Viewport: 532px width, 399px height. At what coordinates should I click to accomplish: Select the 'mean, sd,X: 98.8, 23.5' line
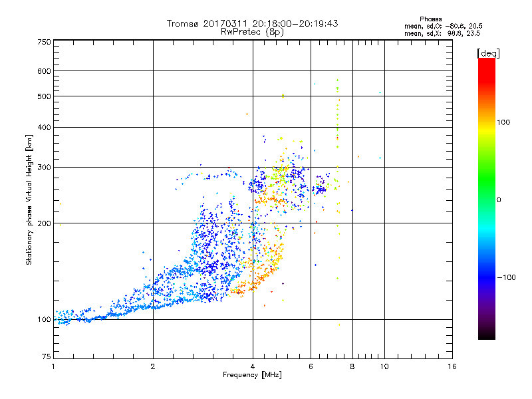[442, 33]
